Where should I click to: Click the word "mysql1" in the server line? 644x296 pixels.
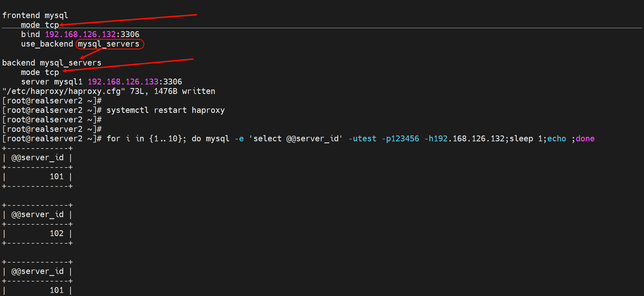tap(68, 82)
